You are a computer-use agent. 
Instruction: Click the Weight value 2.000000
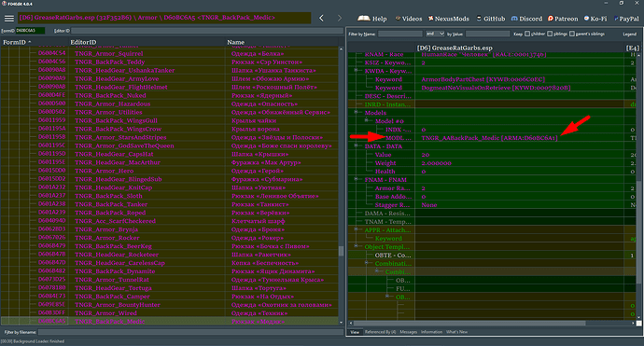coord(436,163)
